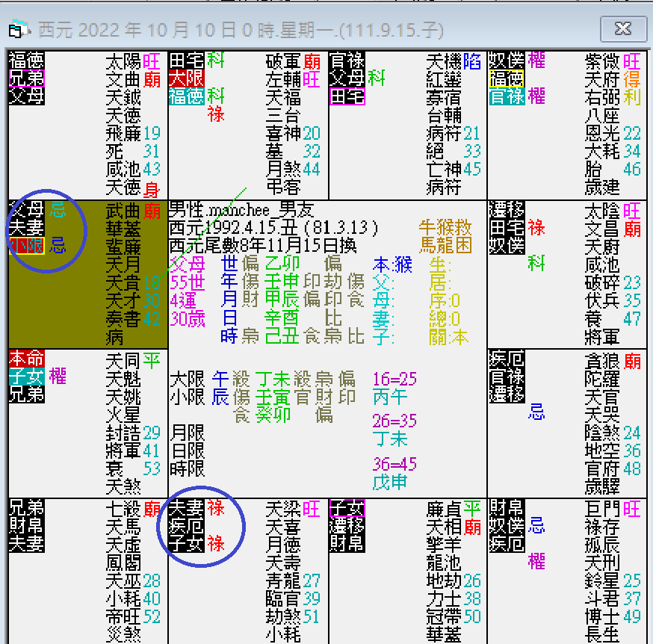Click the green 科 badge near the 田宅 label
This screenshot has height=644, width=653.
point(215,61)
